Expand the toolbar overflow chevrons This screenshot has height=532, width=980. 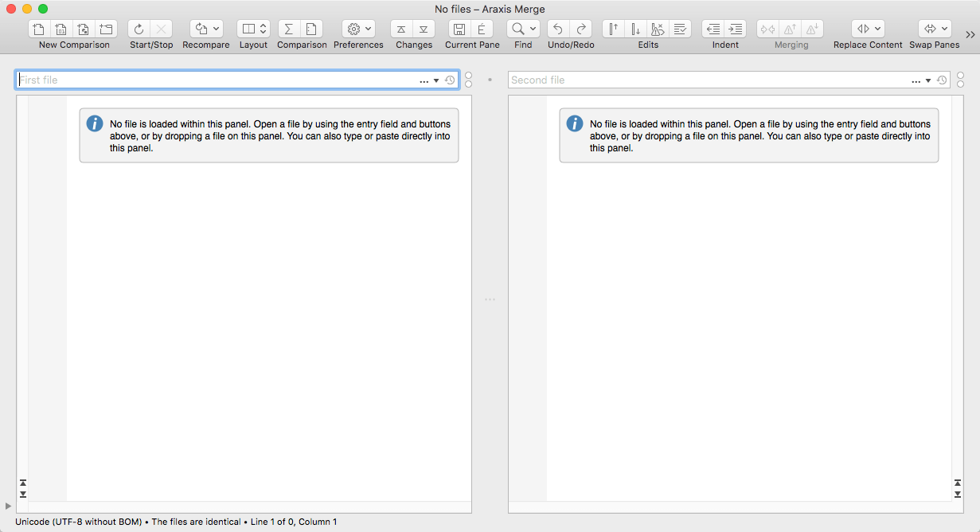(970, 34)
